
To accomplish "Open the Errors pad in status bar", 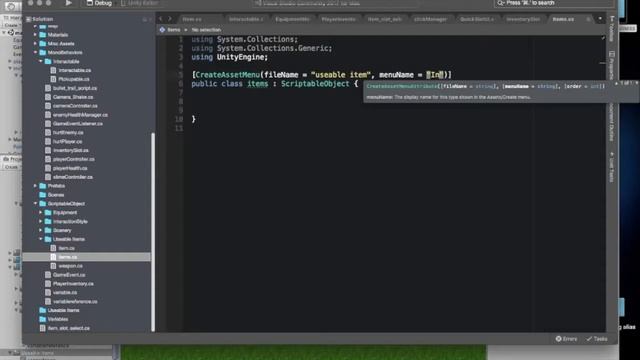I will [567, 339].
